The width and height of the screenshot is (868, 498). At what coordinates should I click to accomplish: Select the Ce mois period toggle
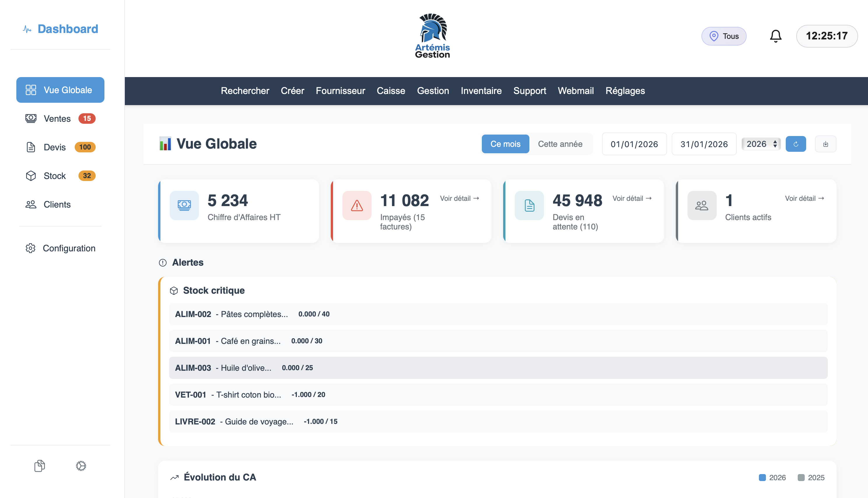click(505, 144)
